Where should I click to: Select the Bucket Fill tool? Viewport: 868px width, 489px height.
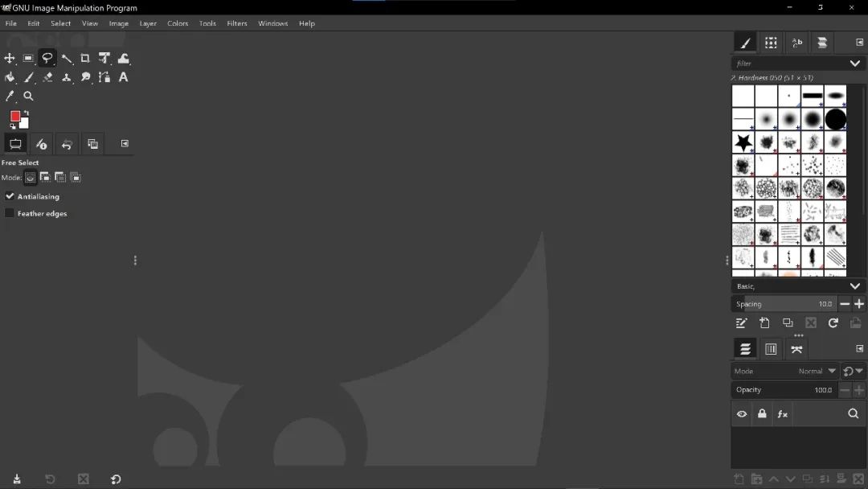10,77
